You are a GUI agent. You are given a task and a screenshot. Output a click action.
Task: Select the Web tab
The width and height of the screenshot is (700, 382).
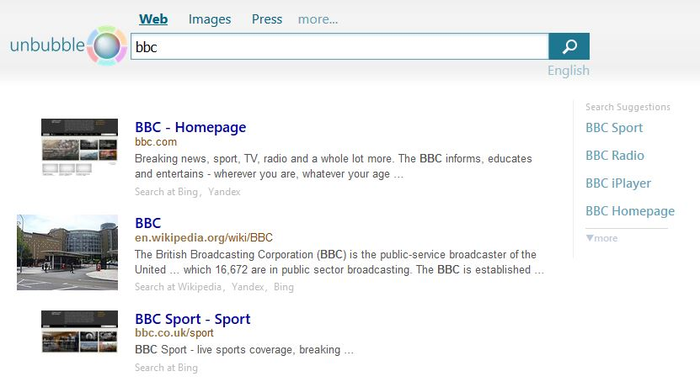153,19
